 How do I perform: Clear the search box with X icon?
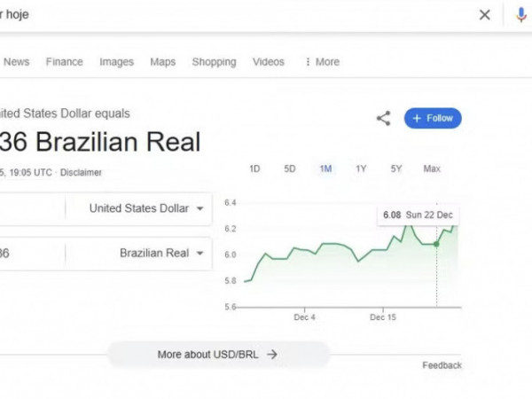[x=485, y=15]
